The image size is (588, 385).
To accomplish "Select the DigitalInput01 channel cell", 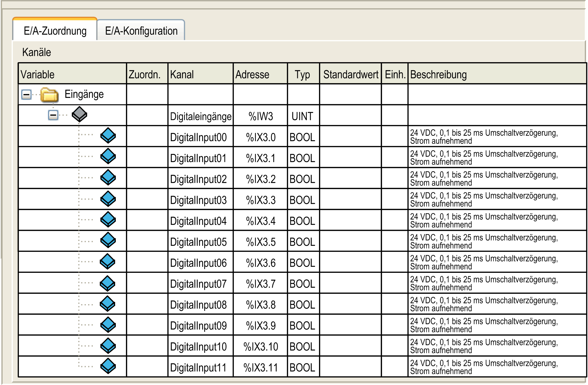I will tap(201, 157).
